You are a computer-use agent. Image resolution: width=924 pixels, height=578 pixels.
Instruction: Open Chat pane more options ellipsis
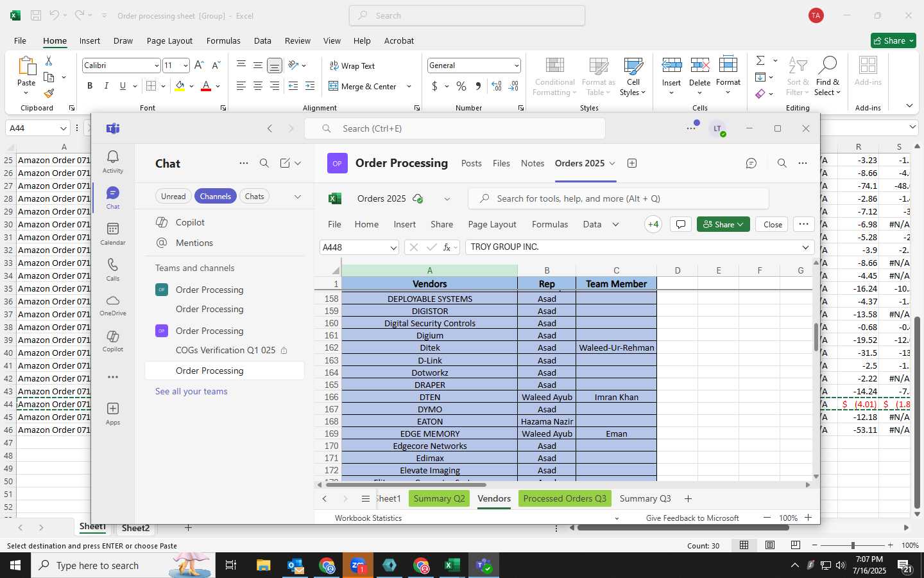pyautogui.click(x=244, y=163)
